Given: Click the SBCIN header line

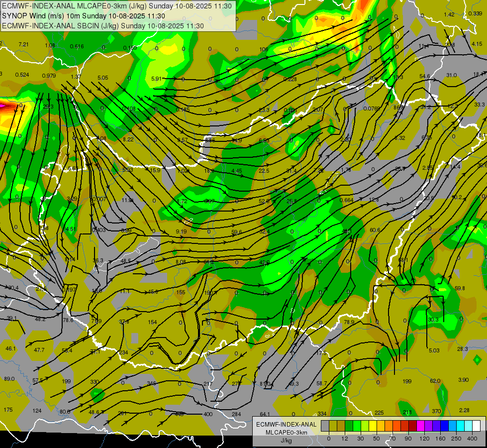Looking at the screenshot, I should (103, 26).
